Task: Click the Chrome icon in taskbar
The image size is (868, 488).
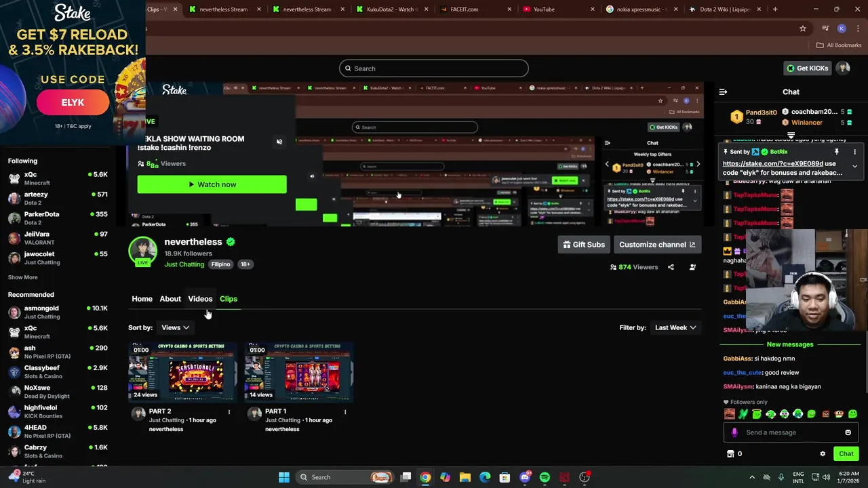Action: [x=425, y=477]
